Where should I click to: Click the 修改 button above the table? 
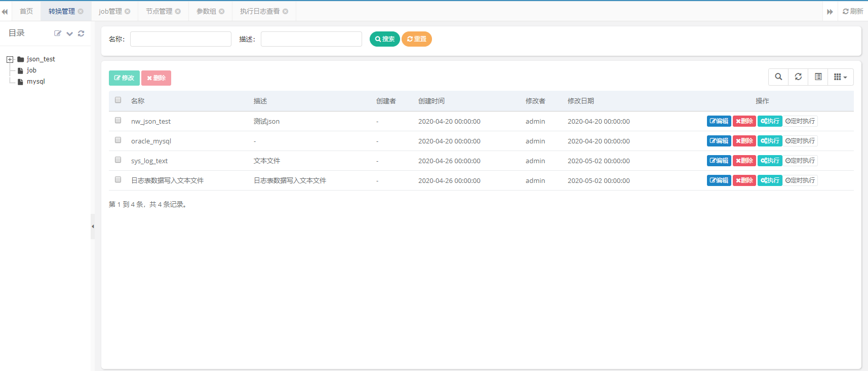(x=124, y=78)
